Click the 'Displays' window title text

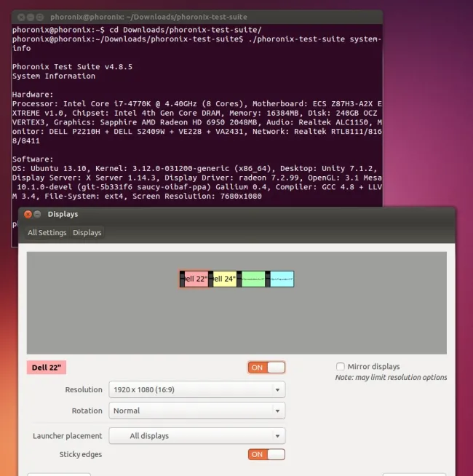click(63, 214)
